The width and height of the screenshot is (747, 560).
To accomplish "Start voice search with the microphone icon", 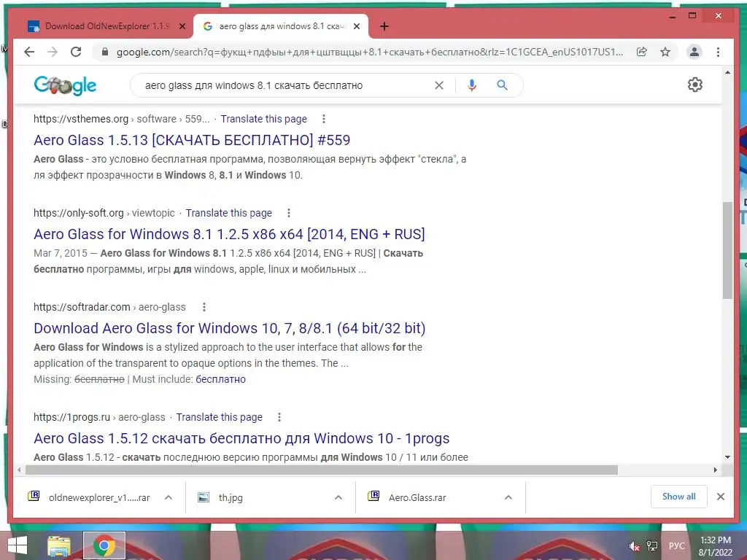I will tap(472, 85).
